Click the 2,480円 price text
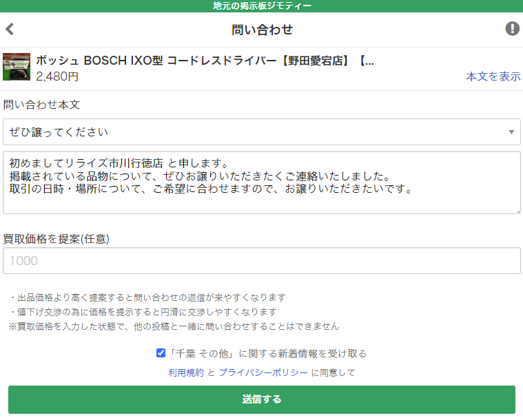 click(x=57, y=76)
